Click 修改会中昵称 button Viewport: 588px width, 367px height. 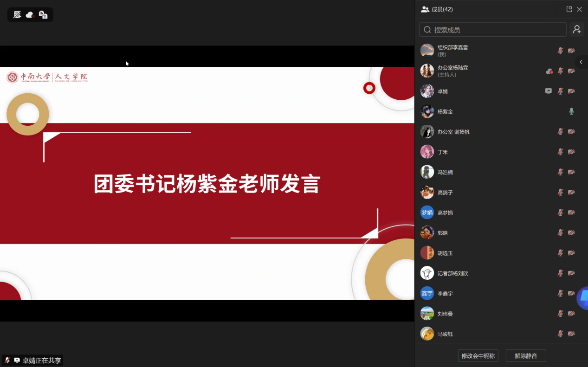[x=478, y=356]
